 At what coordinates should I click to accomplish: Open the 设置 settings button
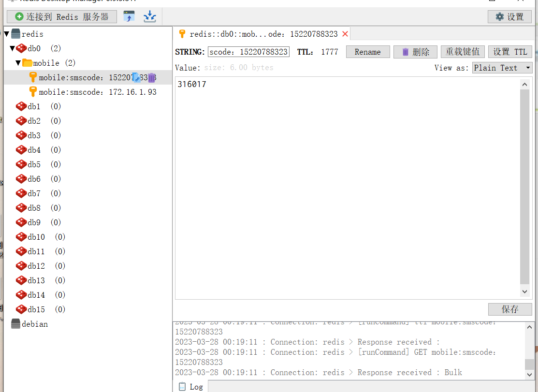pyautogui.click(x=509, y=17)
